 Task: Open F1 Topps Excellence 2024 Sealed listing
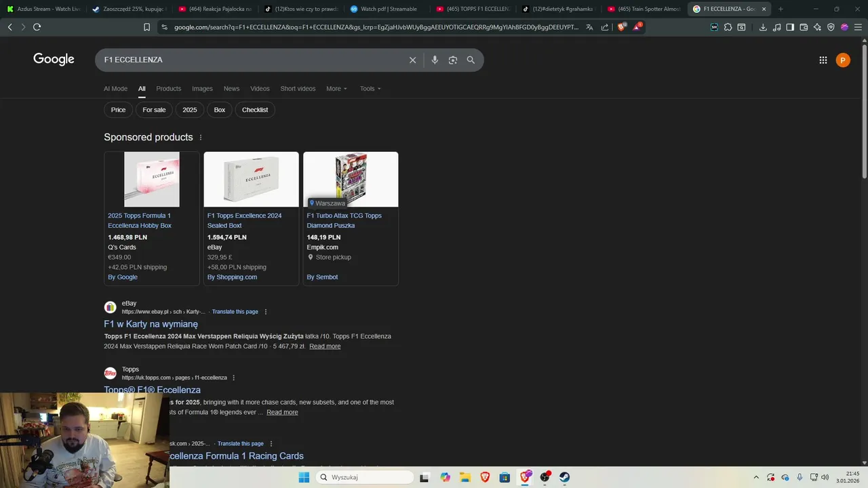tap(244, 220)
